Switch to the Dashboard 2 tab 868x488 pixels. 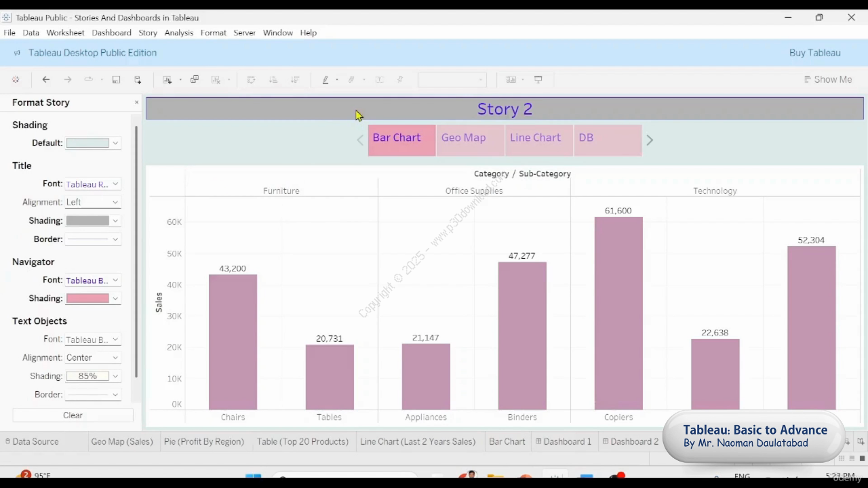tap(631, 441)
